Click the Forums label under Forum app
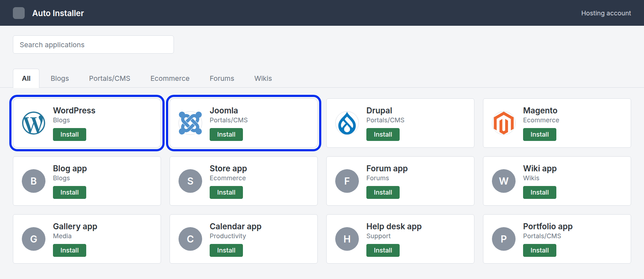The image size is (644, 279). pyautogui.click(x=377, y=178)
